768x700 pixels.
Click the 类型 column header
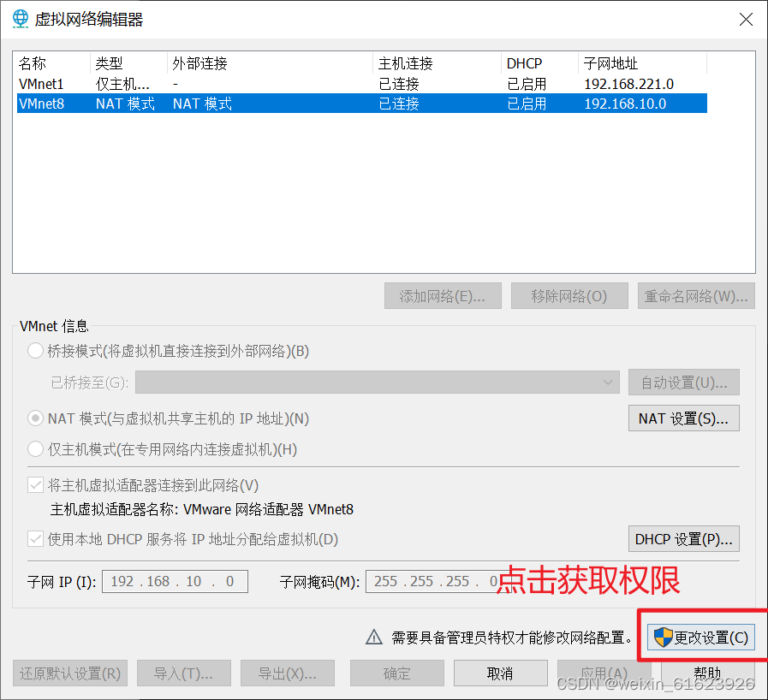pos(128,63)
